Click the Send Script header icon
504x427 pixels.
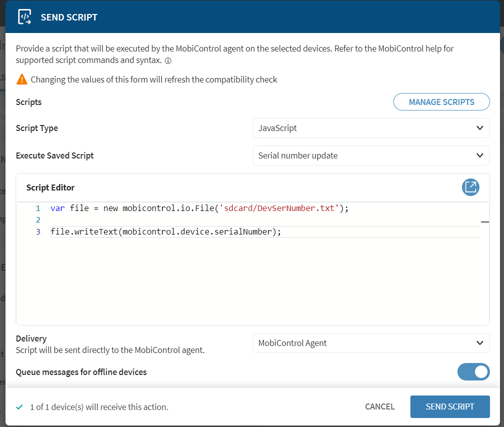click(x=25, y=17)
